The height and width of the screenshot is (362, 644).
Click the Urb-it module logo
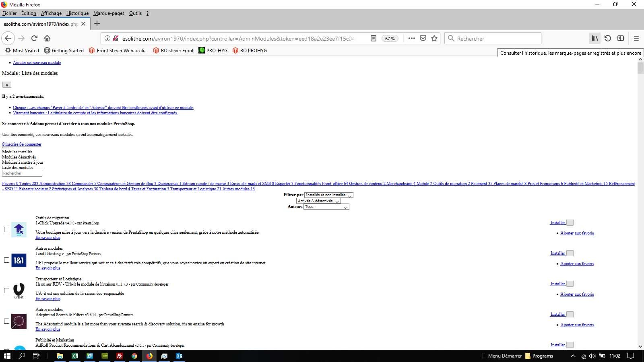(x=19, y=291)
